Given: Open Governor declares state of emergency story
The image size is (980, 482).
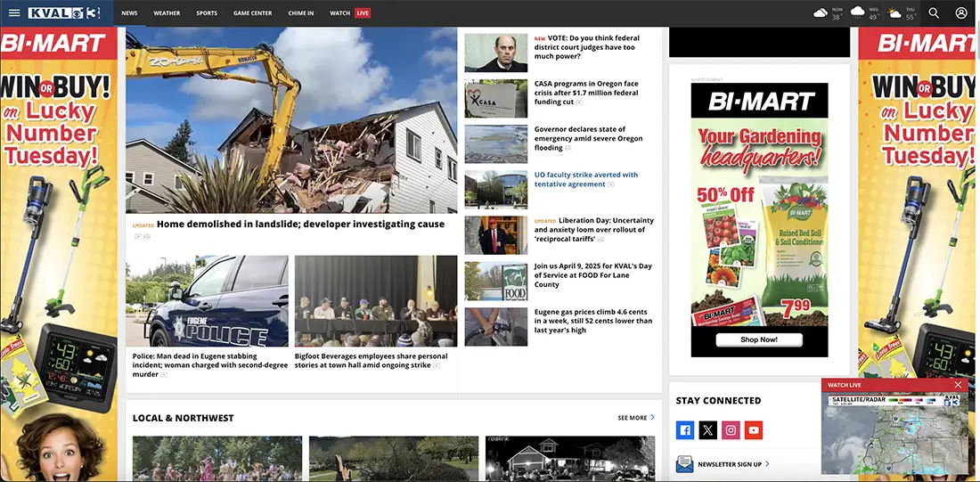Looking at the screenshot, I should [588, 138].
